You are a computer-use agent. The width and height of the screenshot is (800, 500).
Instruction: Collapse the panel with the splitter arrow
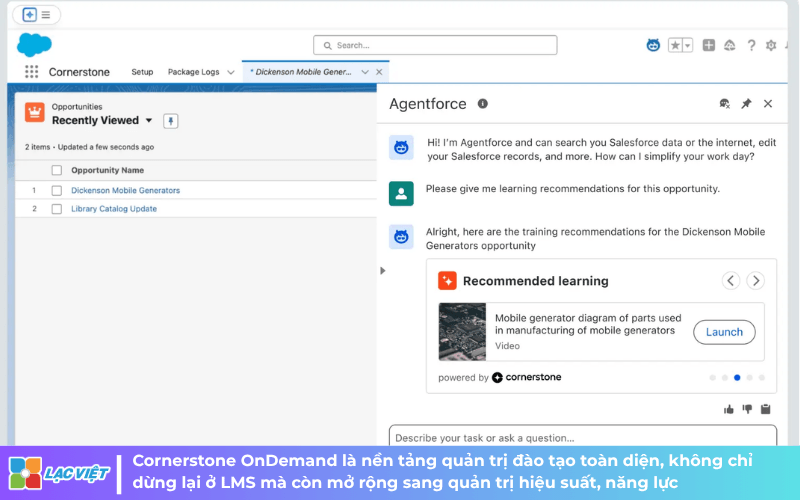click(x=383, y=271)
